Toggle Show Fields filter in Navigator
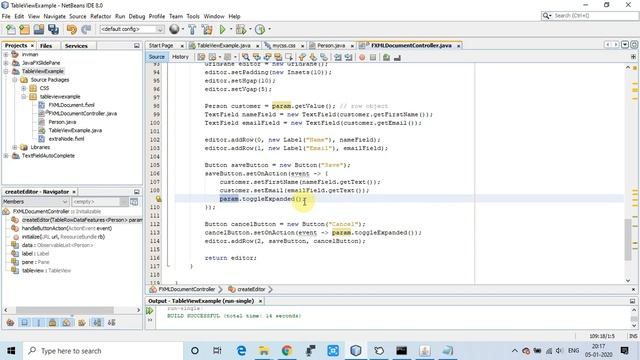The height and width of the screenshot is (360, 640). (x=24, y=322)
